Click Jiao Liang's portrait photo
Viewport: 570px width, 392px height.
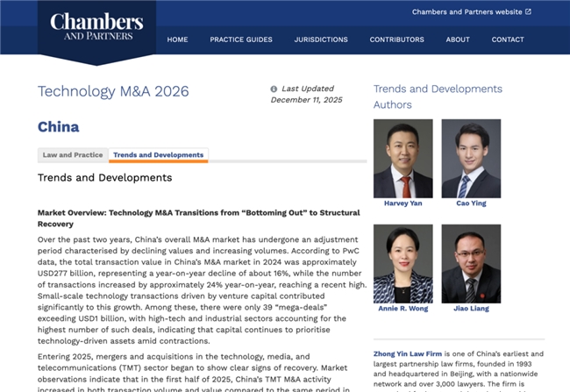tap(471, 264)
